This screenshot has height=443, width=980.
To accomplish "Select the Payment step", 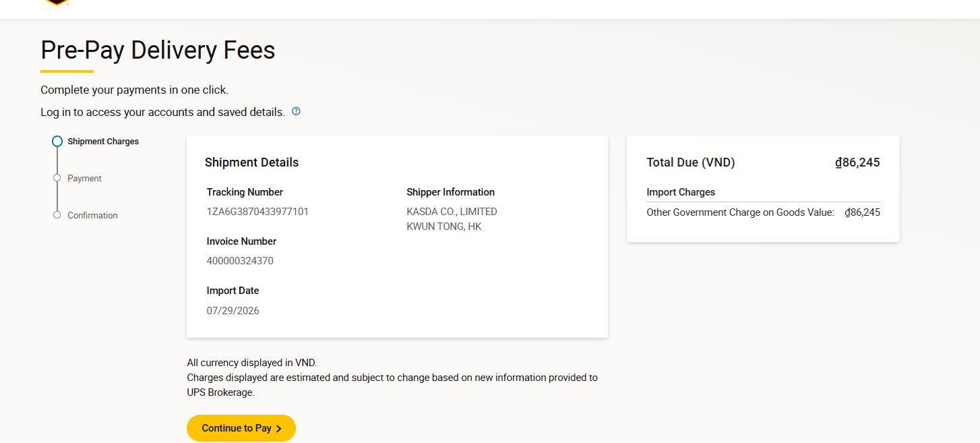I will click(84, 179).
